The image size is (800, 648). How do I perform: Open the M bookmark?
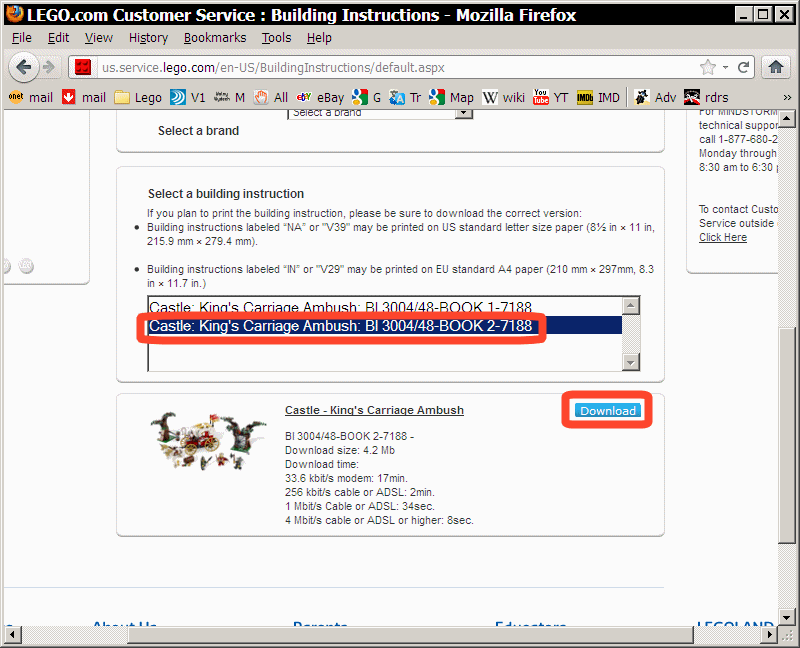pos(229,97)
